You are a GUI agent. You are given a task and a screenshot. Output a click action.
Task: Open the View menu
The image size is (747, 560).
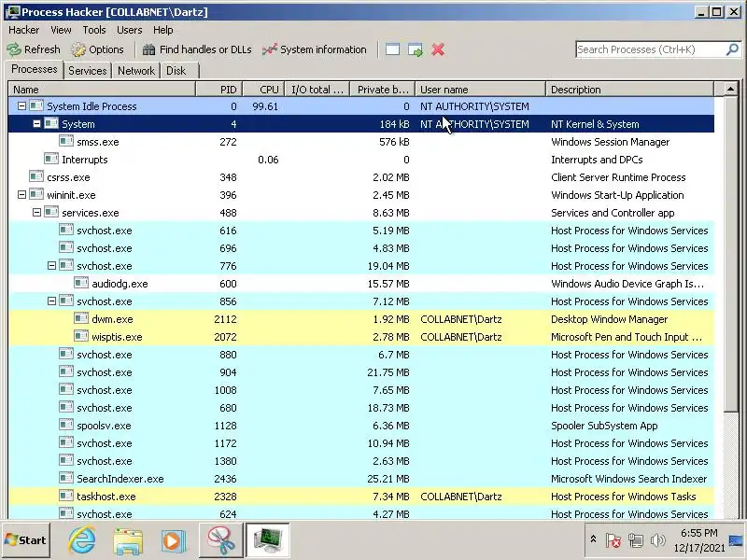pos(61,30)
